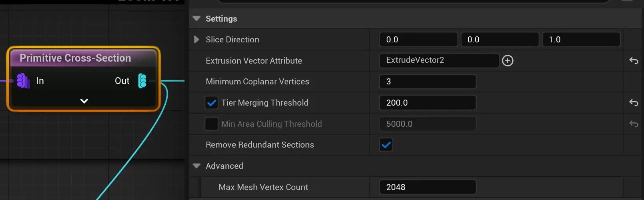Click the cyan Out output pin icon

click(x=142, y=81)
